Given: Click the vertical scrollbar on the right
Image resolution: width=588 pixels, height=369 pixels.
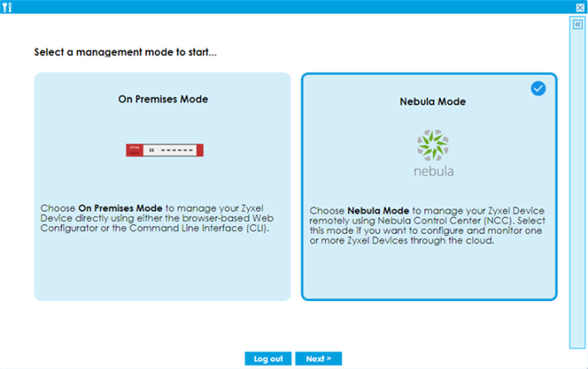Looking at the screenshot, I should point(578,191).
